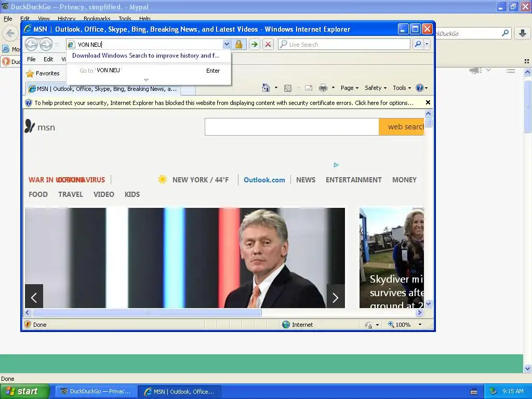Screen dimensions: 532x399
Task: Click the Print icon in command bar
Action: pos(323,88)
